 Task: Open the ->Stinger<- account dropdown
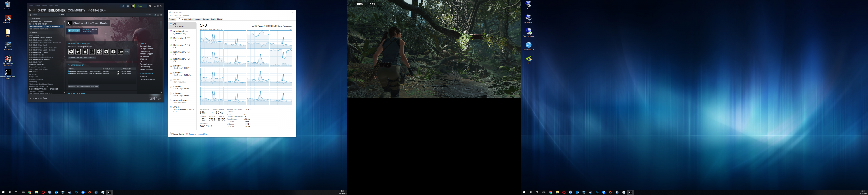141,6
